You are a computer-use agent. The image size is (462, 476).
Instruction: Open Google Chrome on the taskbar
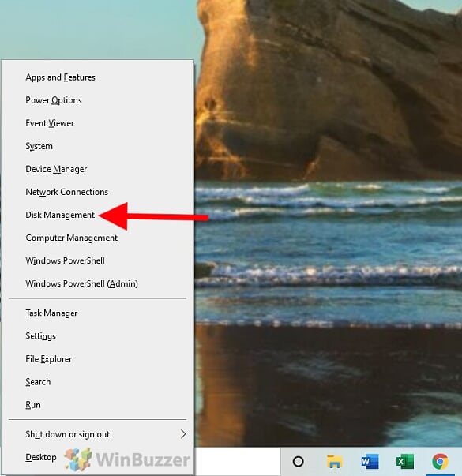point(440,462)
